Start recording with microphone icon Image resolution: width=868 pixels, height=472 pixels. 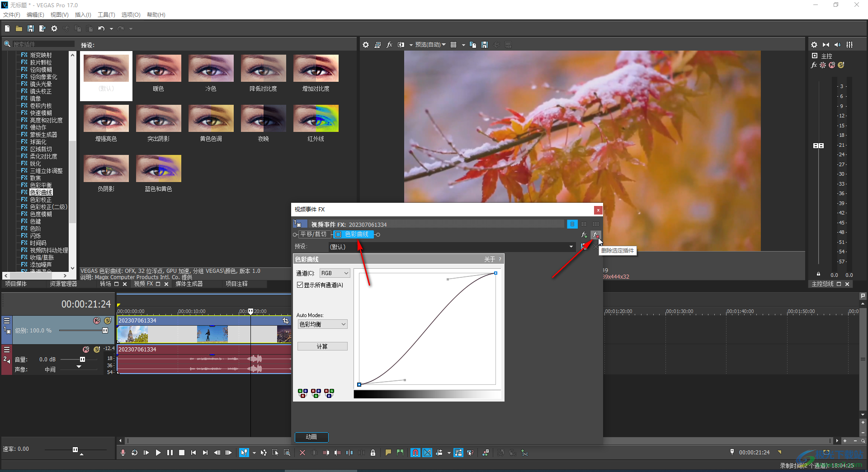pyautogui.click(x=123, y=453)
